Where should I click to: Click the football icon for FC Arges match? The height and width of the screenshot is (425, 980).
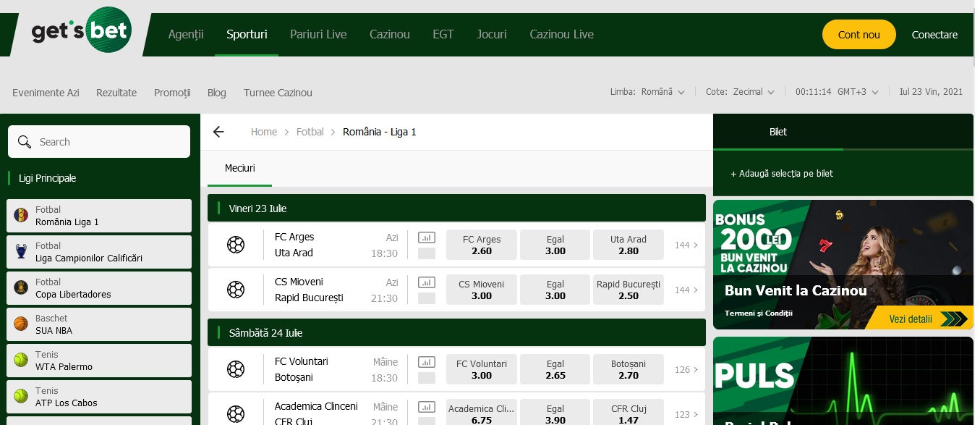(236, 245)
